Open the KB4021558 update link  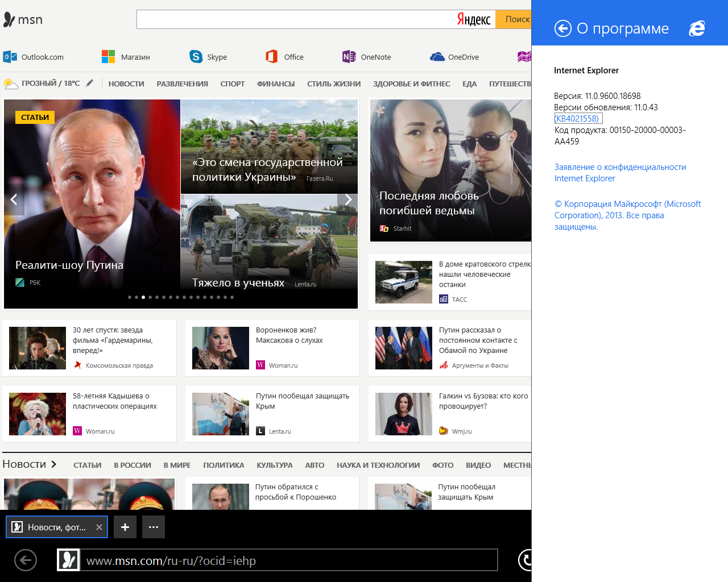point(577,119)
